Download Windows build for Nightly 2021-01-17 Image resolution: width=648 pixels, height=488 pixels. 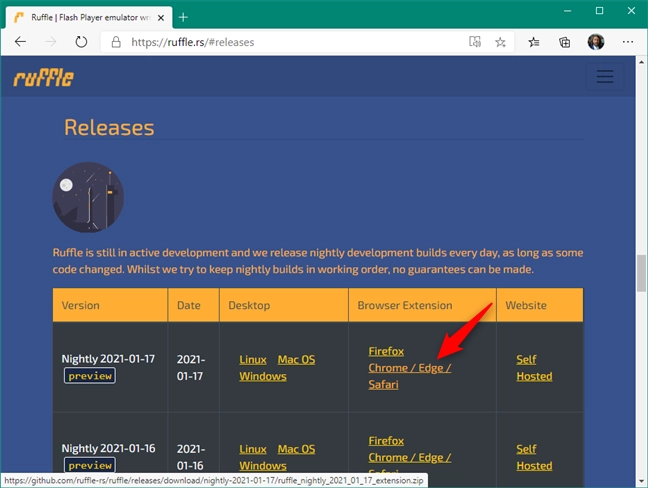262,376
